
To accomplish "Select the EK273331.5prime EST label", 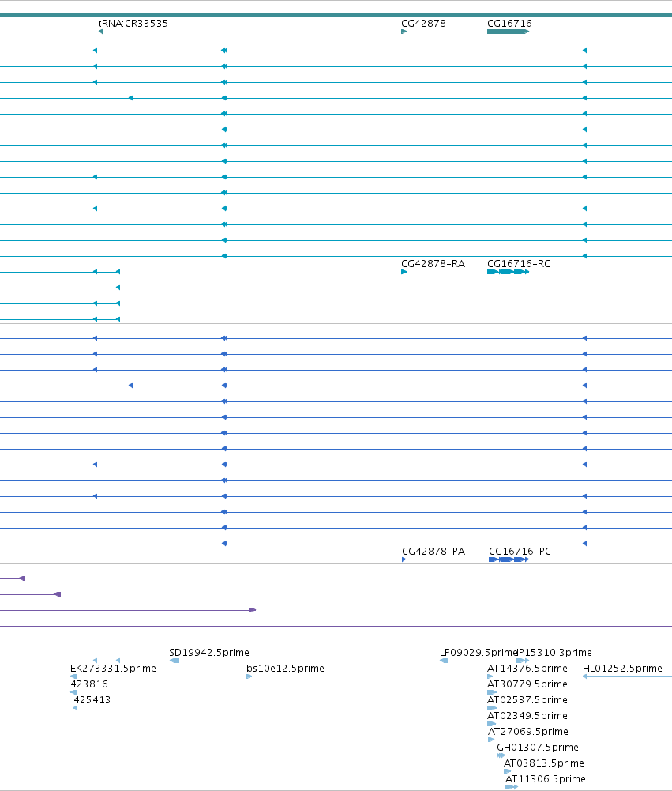I will click(114, 668).
